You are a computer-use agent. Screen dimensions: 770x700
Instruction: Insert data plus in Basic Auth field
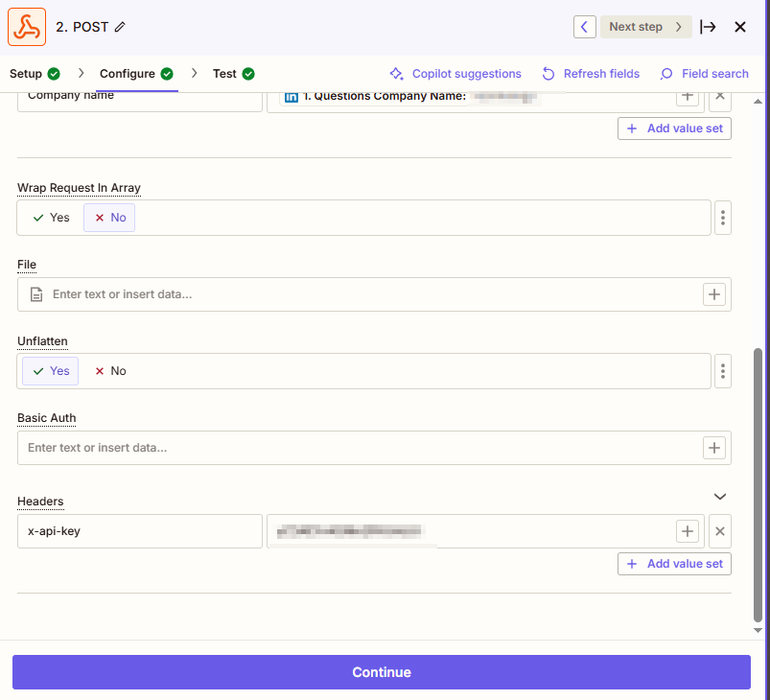[x=714, y=448]
